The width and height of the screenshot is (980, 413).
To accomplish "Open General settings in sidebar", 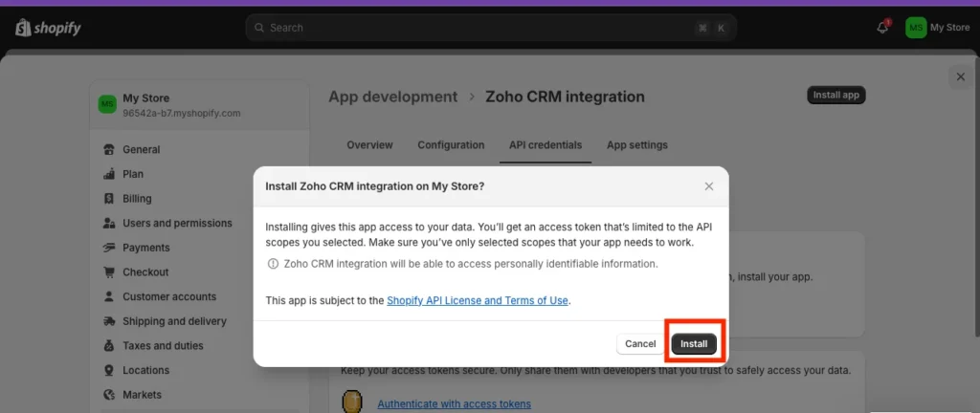I will click(x=141, y=149).
